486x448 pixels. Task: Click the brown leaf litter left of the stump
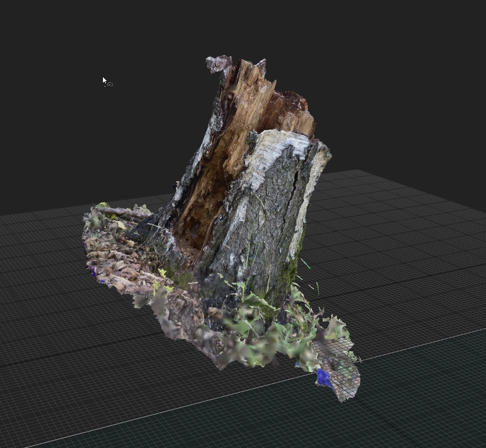(117, 265)
